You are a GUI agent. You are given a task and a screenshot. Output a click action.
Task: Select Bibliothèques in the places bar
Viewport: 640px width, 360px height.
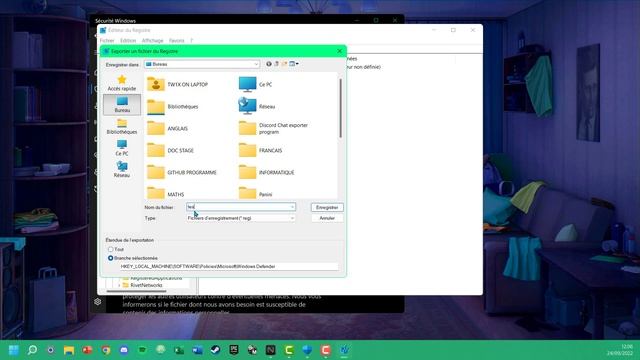pos(122,126)
